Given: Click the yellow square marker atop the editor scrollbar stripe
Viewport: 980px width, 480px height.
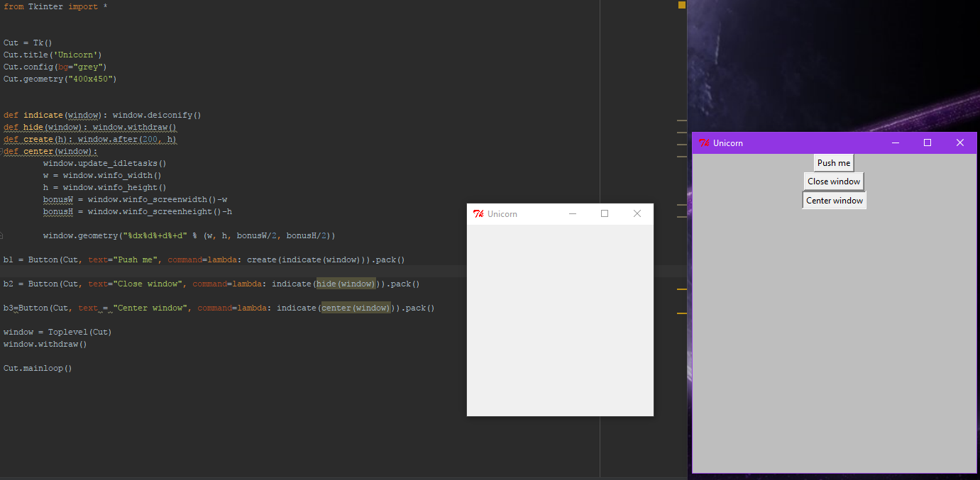Looking at the screenshot, I should click(681, 4).
